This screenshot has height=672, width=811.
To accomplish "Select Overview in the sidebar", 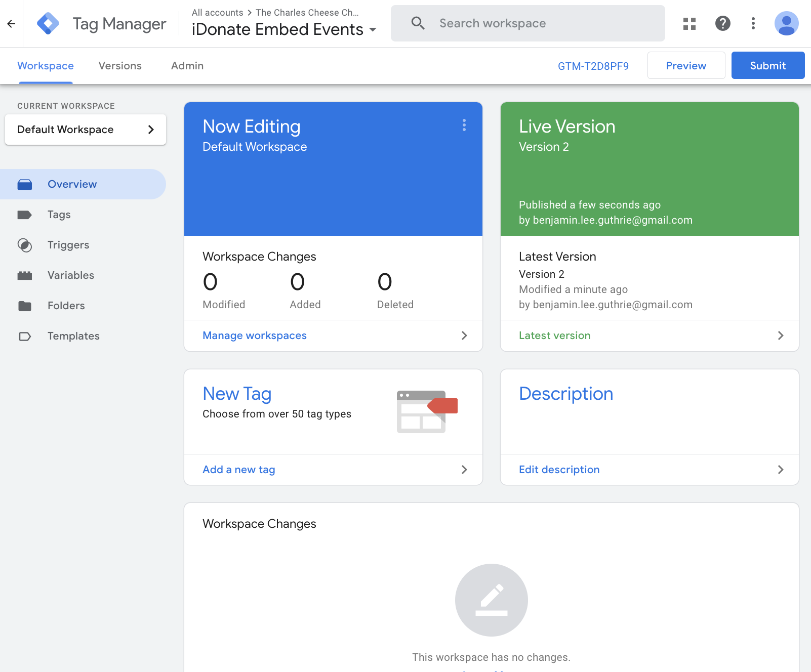I will point(83,184).
